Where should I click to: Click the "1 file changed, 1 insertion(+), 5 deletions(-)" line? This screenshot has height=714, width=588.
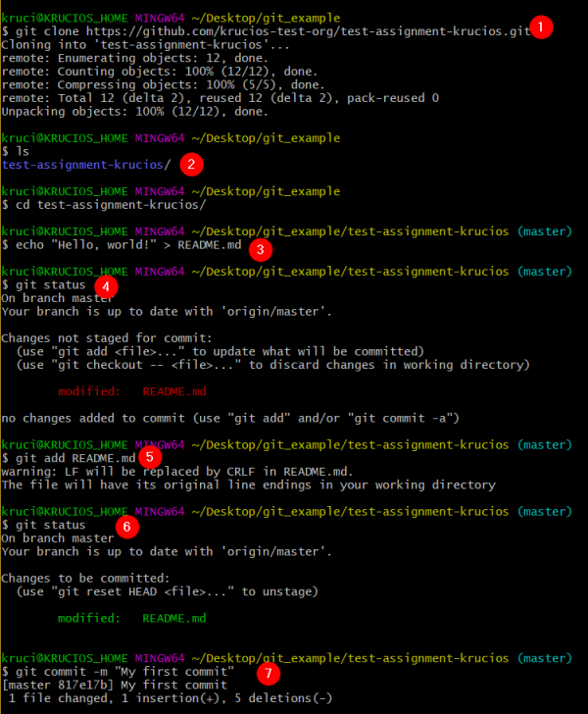pyautogui.click(x=171, y=698)
